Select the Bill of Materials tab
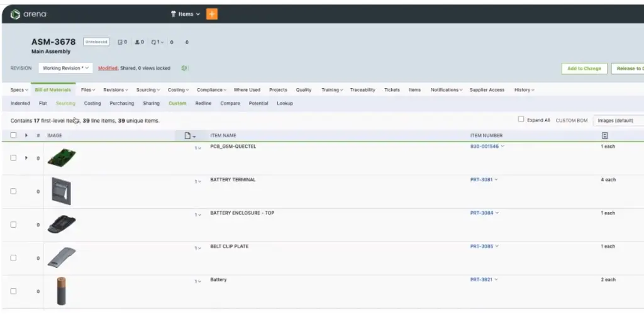This screenshot has width=644, height=322. pyautogui.click(x=53, y=90)
